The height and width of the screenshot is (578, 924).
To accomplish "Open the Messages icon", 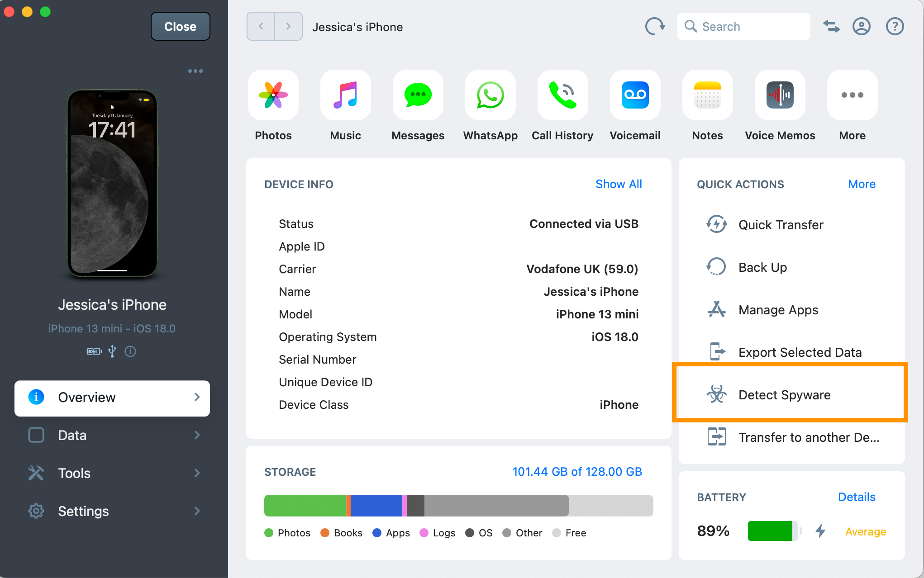I will [418, 95].
